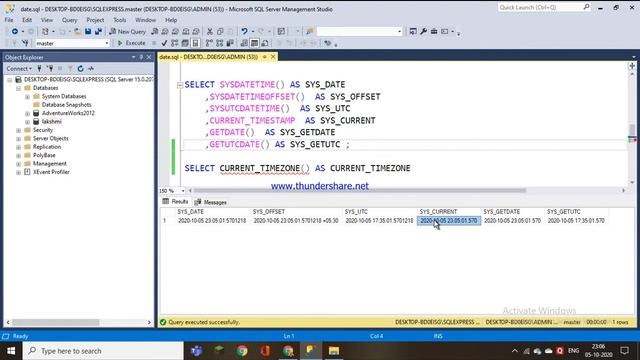This screenshot has height=360, width=640.
Task: Open the Edit menu
Action: [x=27, y=20]
